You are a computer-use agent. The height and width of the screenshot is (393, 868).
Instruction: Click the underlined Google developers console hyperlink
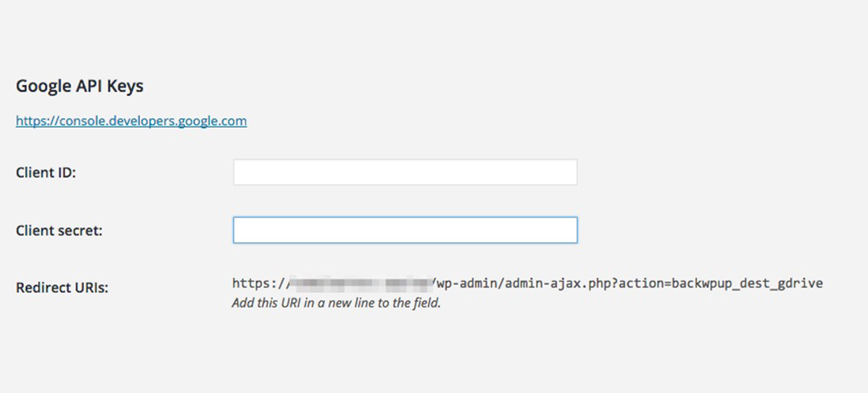point(131,121)
